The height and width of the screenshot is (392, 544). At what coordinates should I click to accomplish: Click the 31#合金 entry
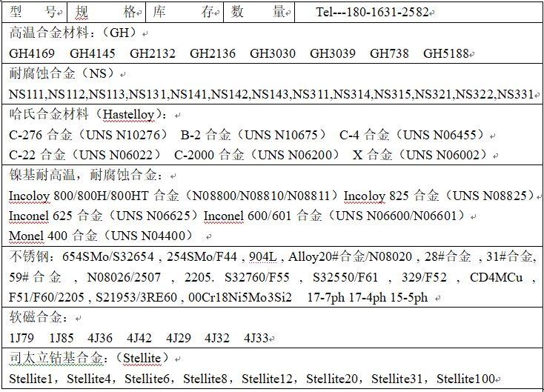click(509, 256)
